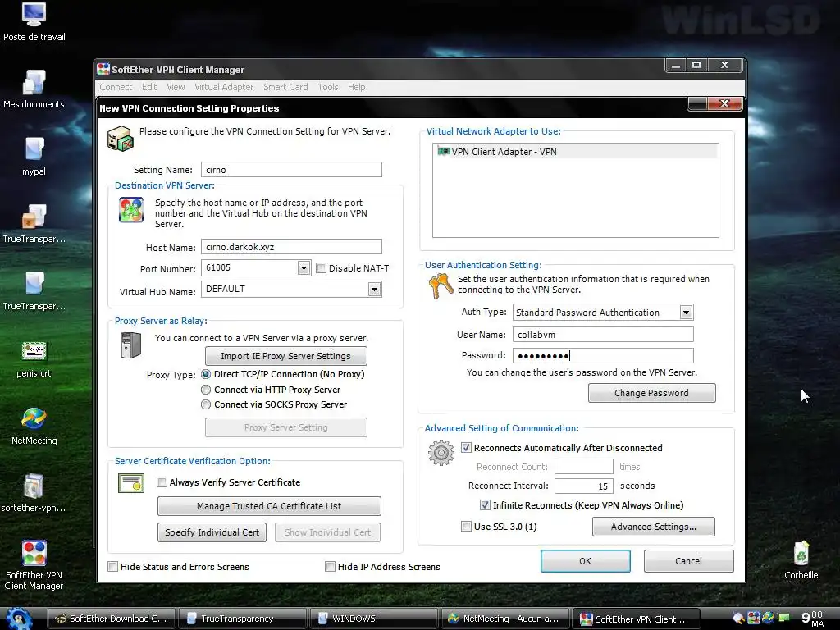840x630 pixels.
Task: Click the proxy server tower icon
Action: (x=131, y=345)
